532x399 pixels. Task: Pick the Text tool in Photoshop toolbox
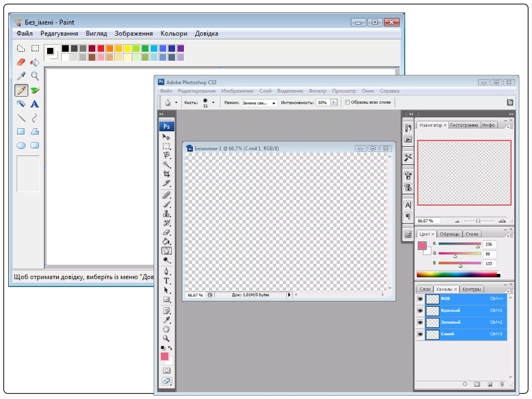tap(166, 281)
